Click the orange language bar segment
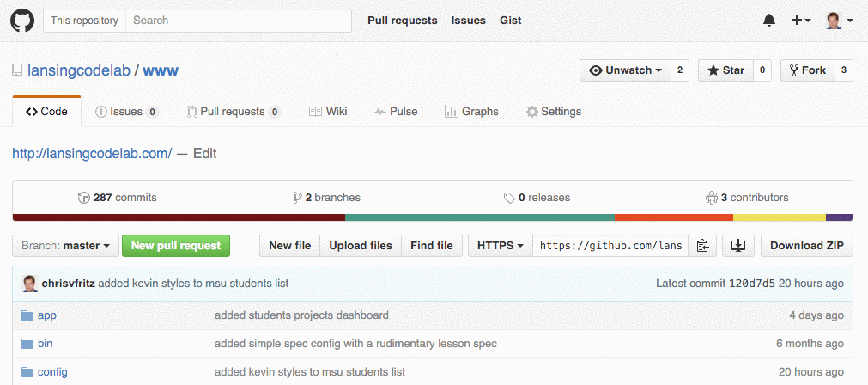 [x=674, y=217]
